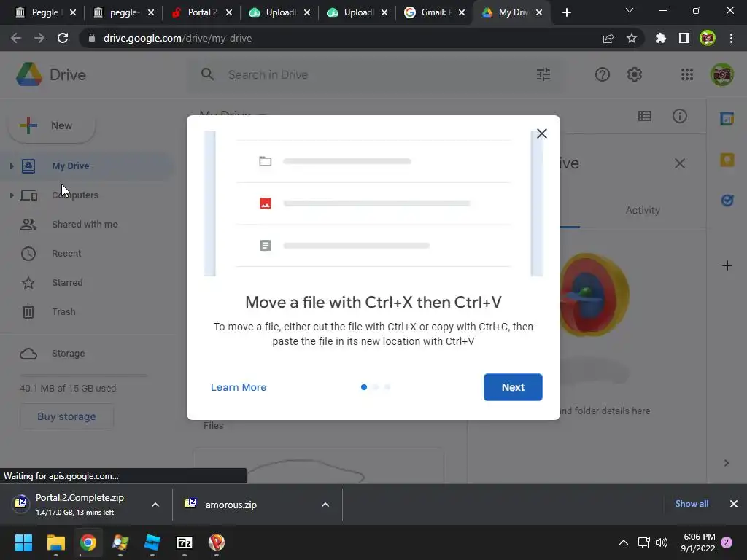Viewport: 747px width, 560px height.
Task: Go back in browser history
Action: coord(16,38)
